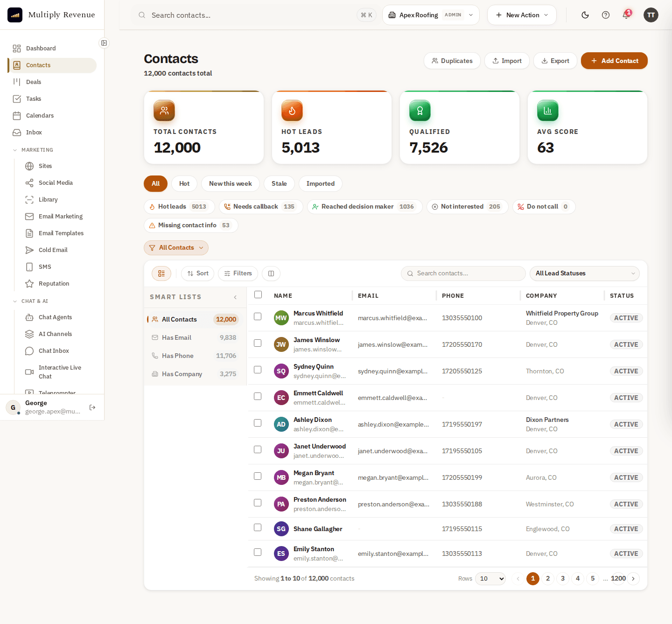
Task: Open Chat Agents in sidebar
Action: coord(58,317)
